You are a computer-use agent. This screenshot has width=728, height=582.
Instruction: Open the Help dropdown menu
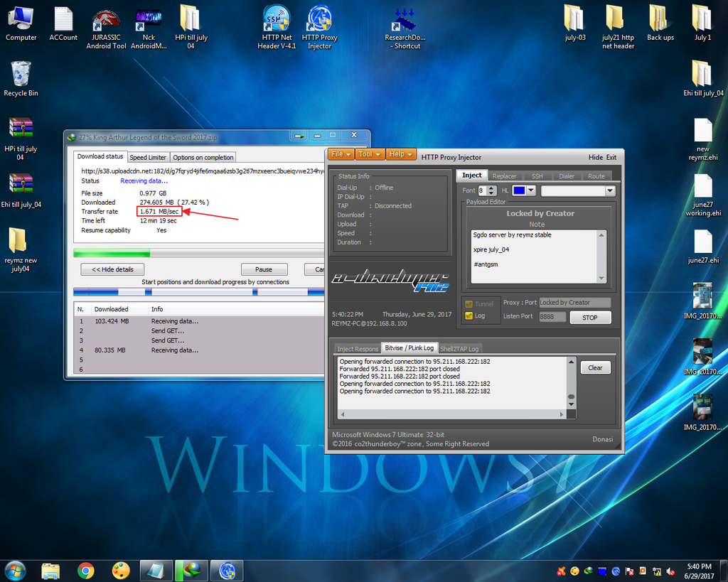pyautogui.click(x=401, y=154)
